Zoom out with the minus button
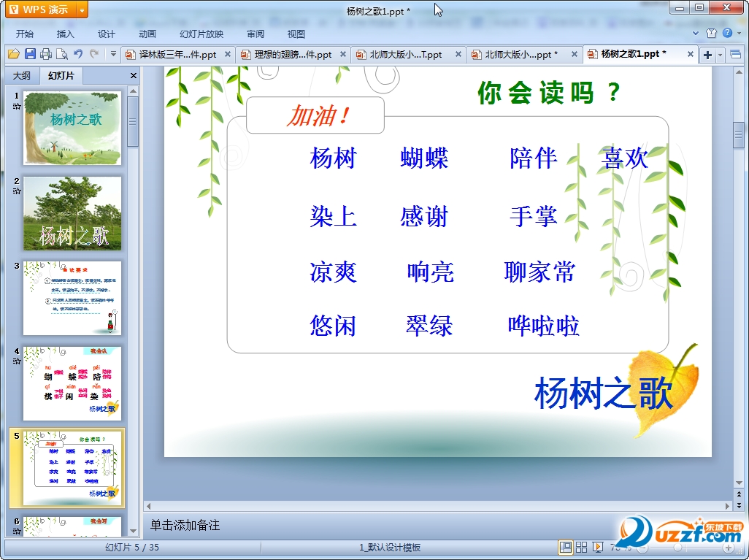The height and width of the screenshot is (560, 749). [x=642, y=548]
